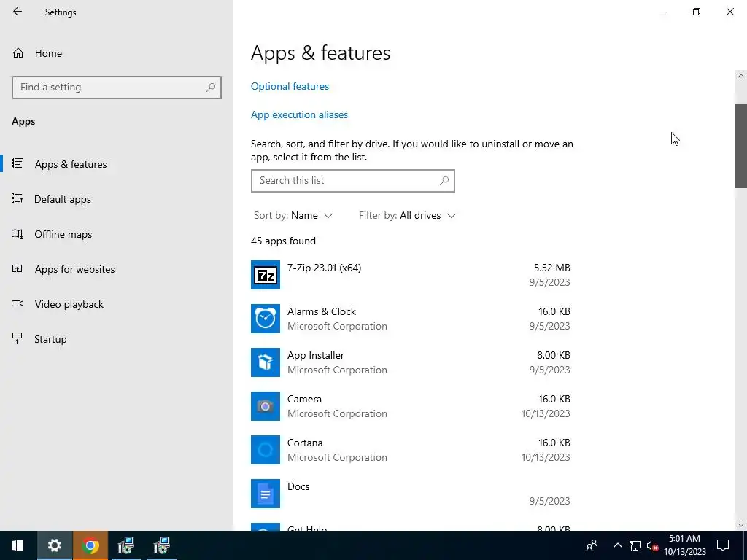Open the Windows Start menu
The height and width of the screenshot is (560, 747).
pos(18,545)
